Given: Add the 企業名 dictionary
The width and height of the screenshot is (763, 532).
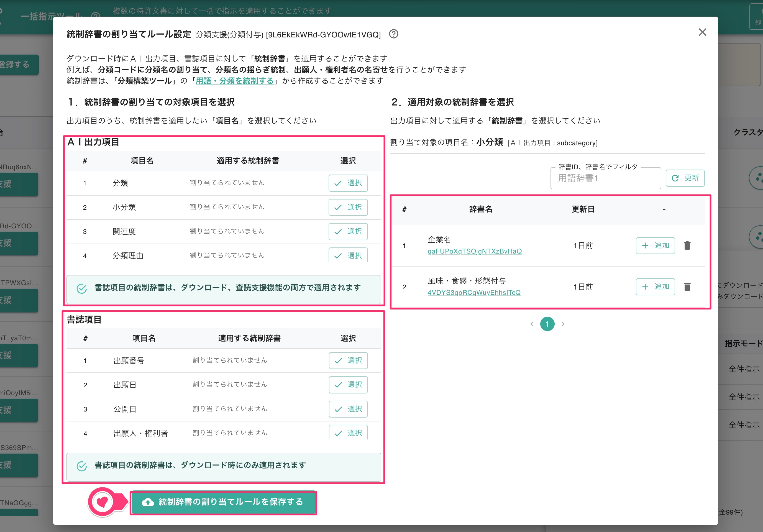Looking at the screenshot, I should pyautogui.click(x=655, y=245).
